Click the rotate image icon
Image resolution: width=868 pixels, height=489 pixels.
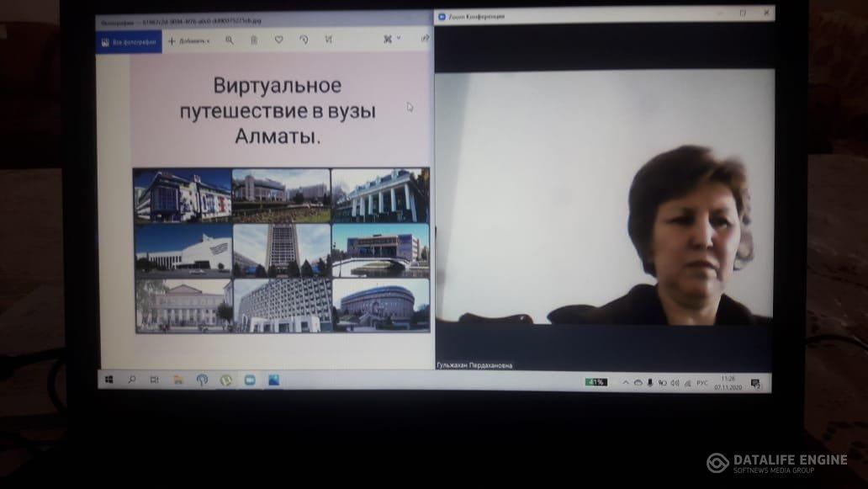(304, 40)
